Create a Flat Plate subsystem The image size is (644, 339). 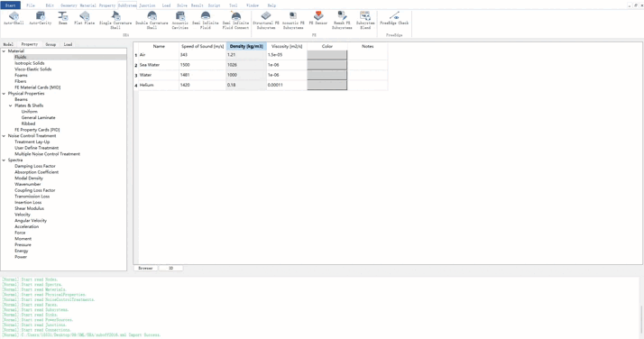84,18
